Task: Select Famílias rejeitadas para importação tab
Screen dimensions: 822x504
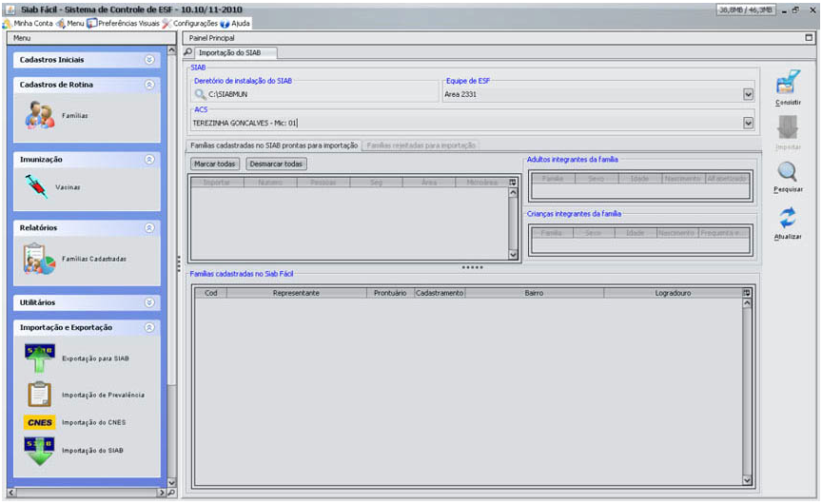Action: (421, 145)
